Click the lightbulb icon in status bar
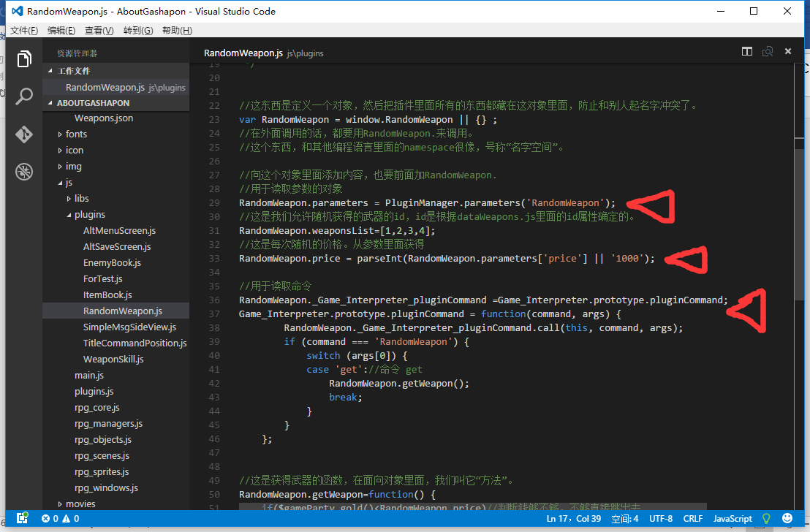The height and width of the screenshot is (532, 810). tap(766, 519)
